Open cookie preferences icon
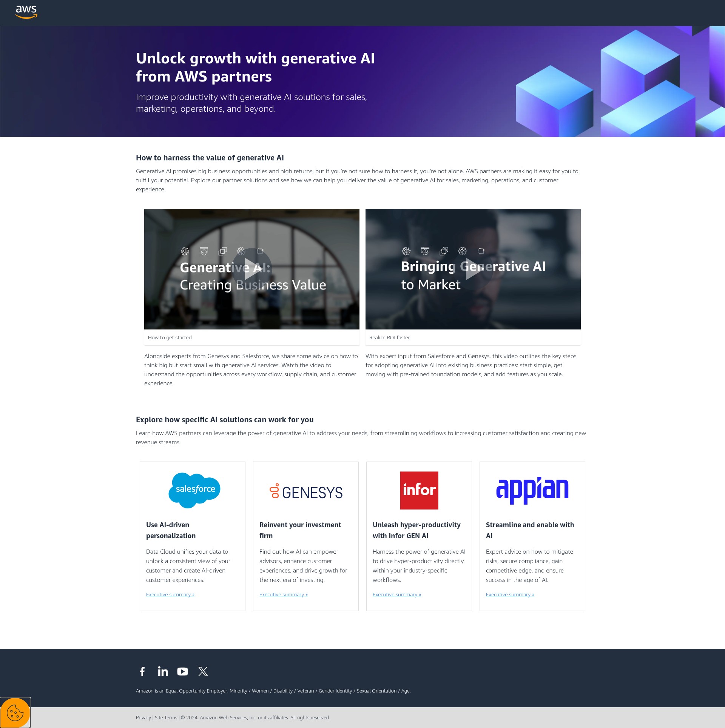725x728 pixels. pos(15,713)
